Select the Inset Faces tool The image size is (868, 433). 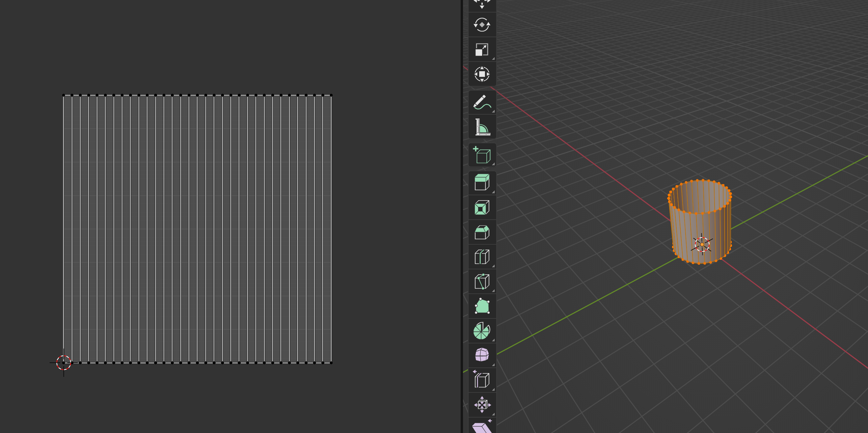point(482,207)
